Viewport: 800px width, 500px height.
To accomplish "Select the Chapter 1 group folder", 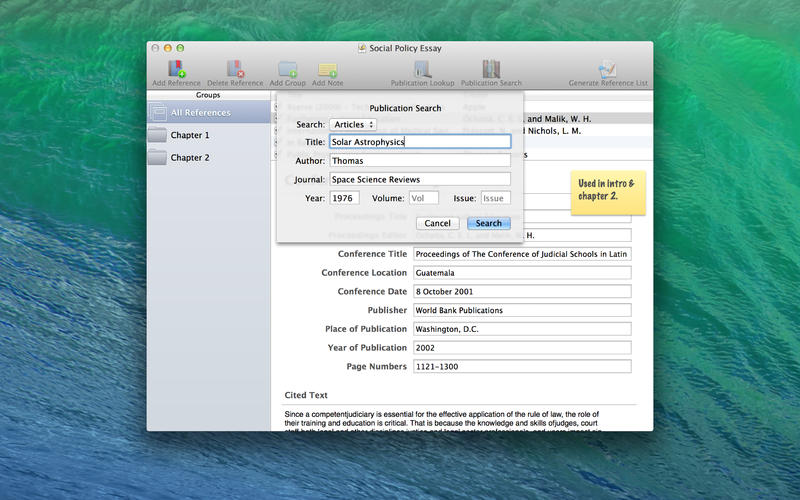I will pos(190,135).
